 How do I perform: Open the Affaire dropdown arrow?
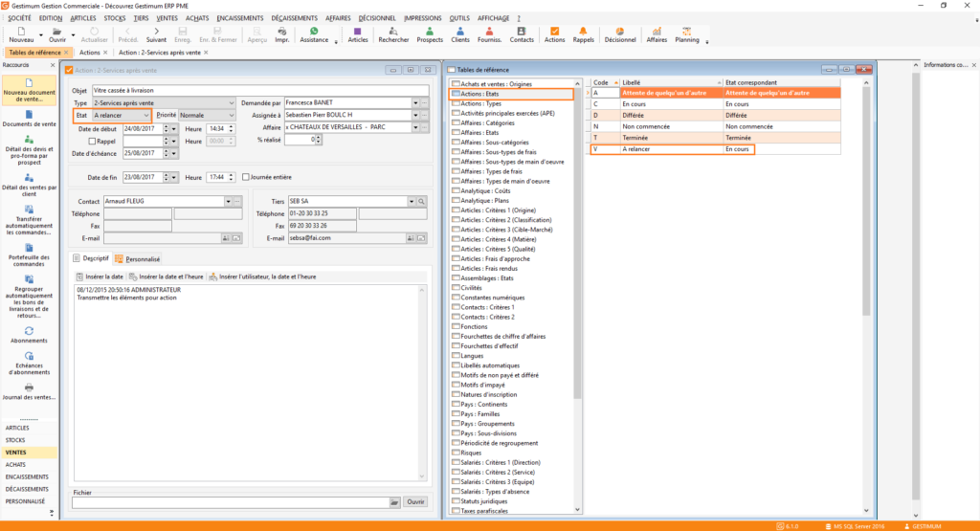tap(415, 127)
